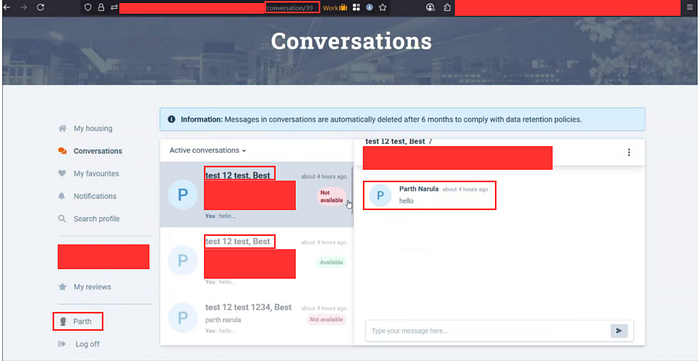The width and height of the screenshot is (700, 361).
Task: Click the P avatar of the selected conversation
Action: pos(183,195)
